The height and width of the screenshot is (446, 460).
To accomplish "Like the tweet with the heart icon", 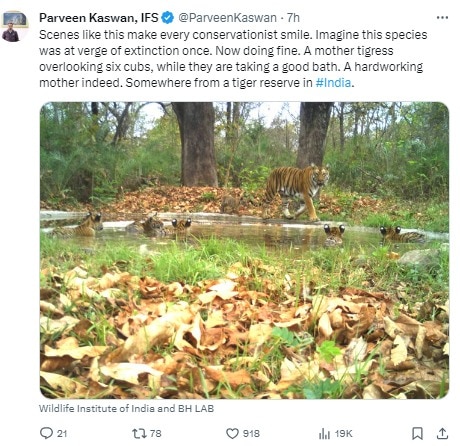I will point(232,433).
